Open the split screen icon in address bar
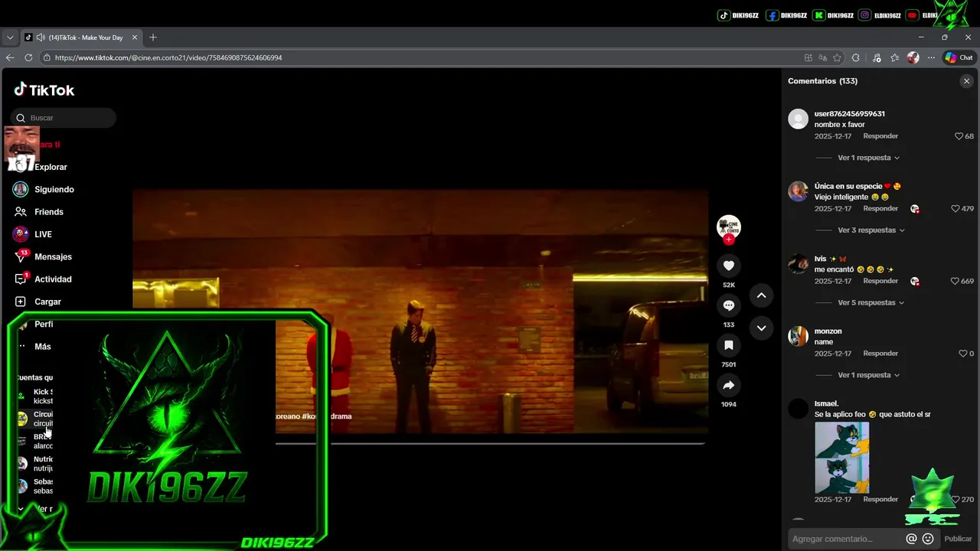 coord(808,57)
